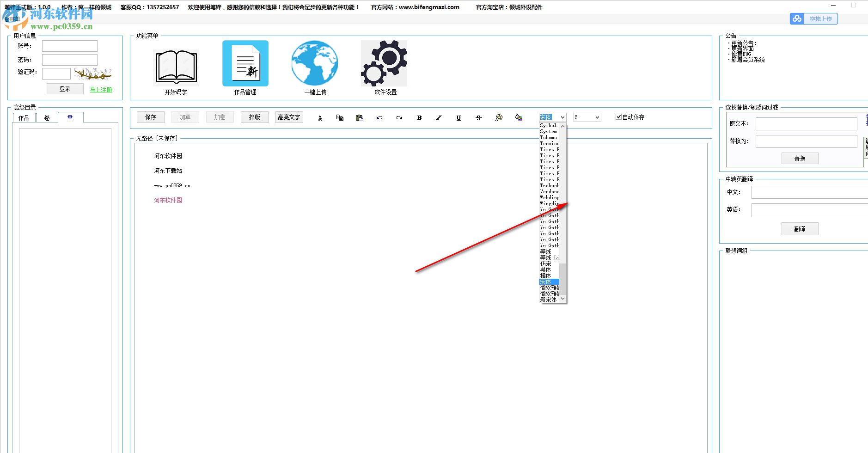Click the 替换 replace button
The width and height of the screenshot is (868, 453).
click(800, 158)
